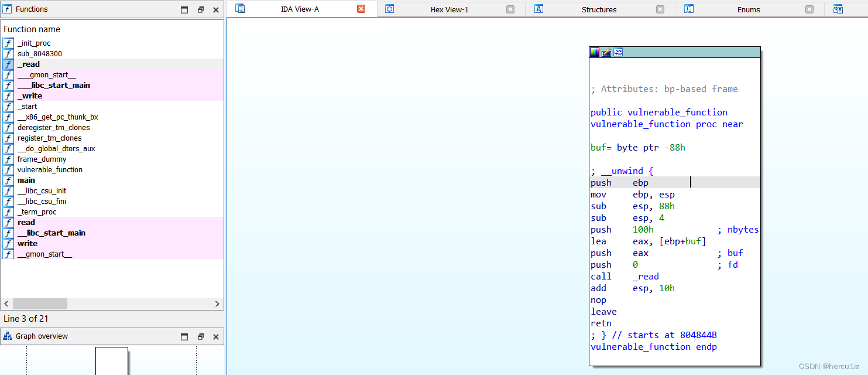Click the public vulnerable_function line
Image resolution: width=868 pixels, height=375 pixels.
pyautogui.click(x=659, y=112)
